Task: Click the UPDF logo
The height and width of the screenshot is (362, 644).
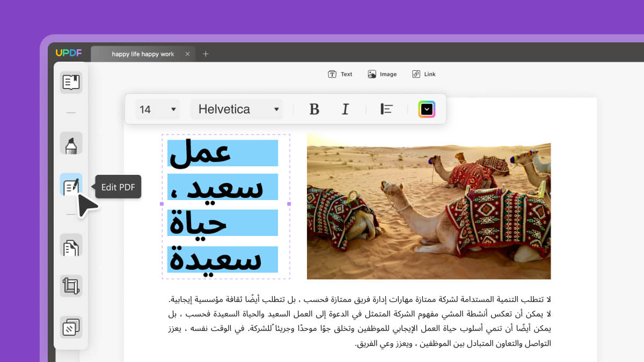Action: [x=69, y=53]
